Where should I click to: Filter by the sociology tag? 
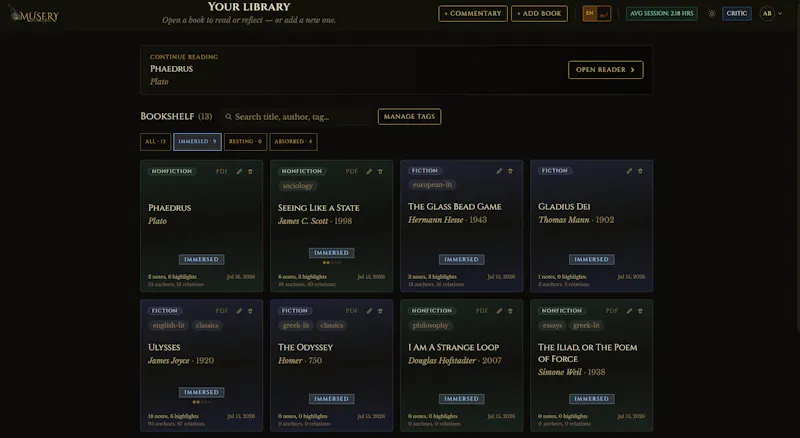click(297, 186)
